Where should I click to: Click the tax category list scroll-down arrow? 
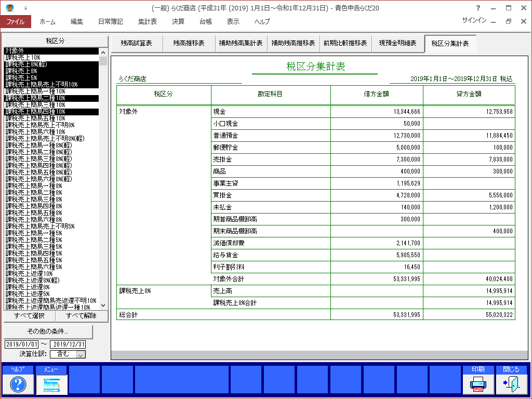(103, 305)
